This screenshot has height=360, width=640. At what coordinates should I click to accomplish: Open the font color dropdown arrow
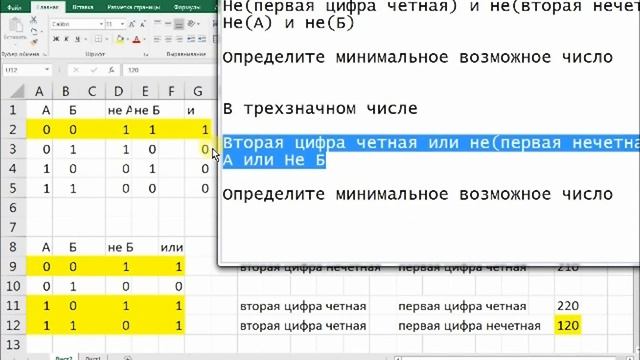tap(144, 39)
